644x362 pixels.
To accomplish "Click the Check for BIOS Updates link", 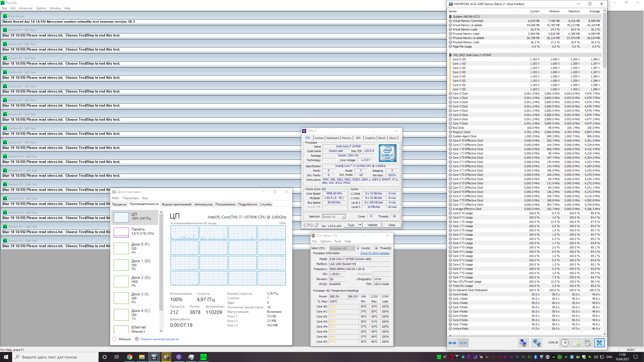I will click(x=375, y=253).
